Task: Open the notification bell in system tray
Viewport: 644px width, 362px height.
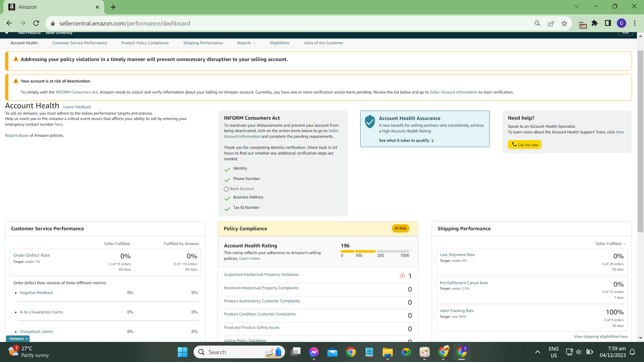Action: pos(632,352)
